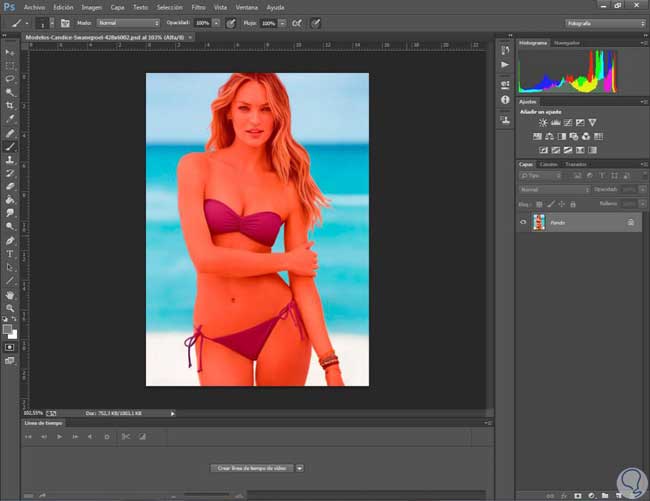Select the Clone Stamp tool

coord(10,159)
